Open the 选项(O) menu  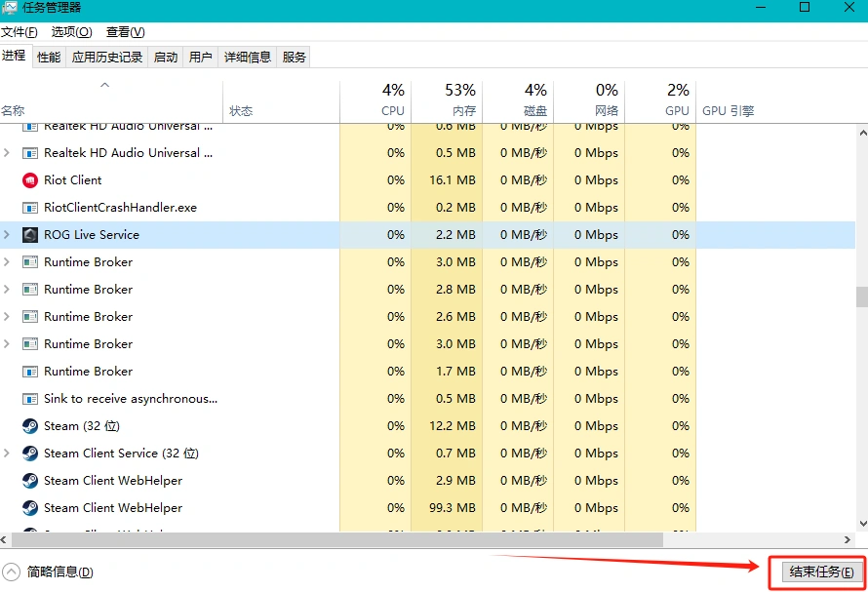72,32
